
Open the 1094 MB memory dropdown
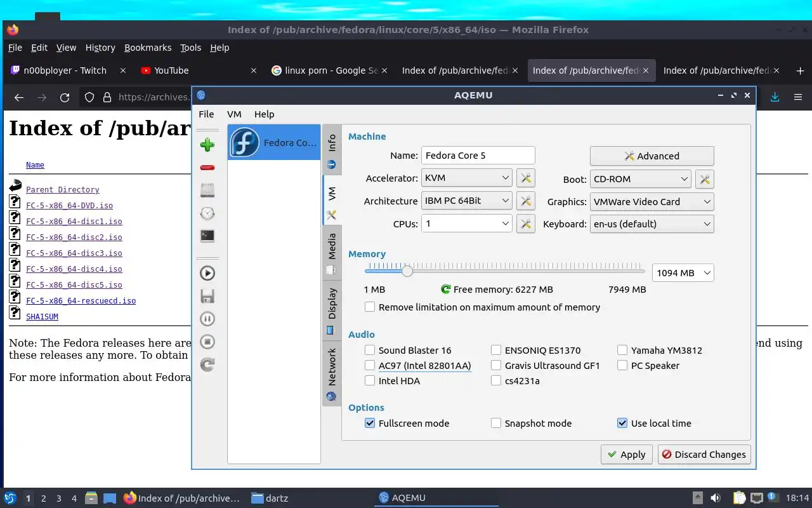[683, 273]
